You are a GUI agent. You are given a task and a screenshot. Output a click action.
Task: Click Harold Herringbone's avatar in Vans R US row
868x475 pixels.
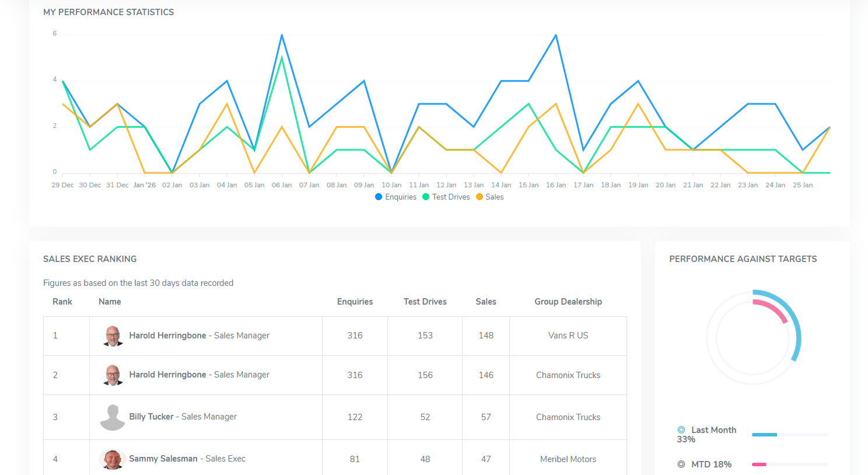point(113,336)
